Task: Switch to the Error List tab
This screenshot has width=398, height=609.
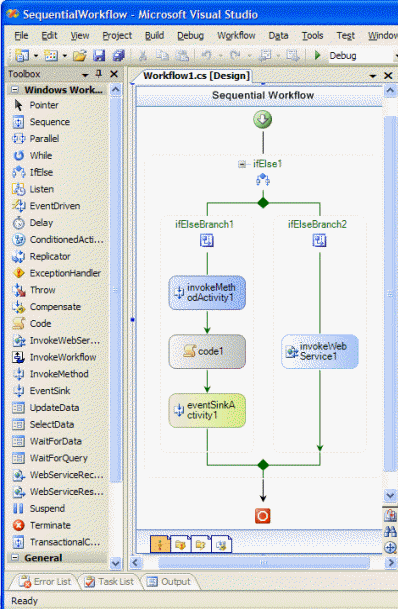Action: pos(46,581)
